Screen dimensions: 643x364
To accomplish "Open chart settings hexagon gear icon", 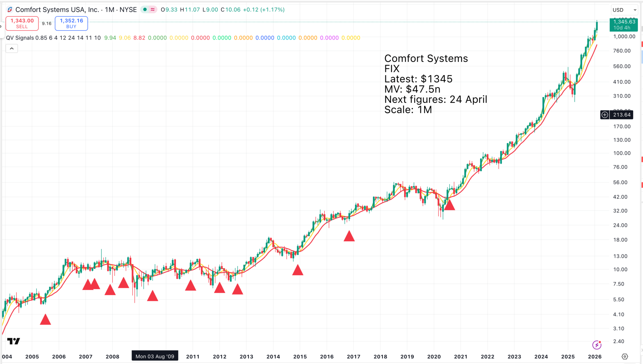I will point(625,356).
